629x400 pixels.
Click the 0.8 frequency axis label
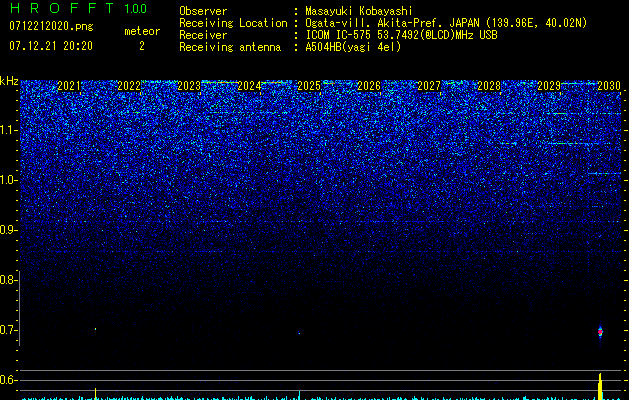pos(8,280)
